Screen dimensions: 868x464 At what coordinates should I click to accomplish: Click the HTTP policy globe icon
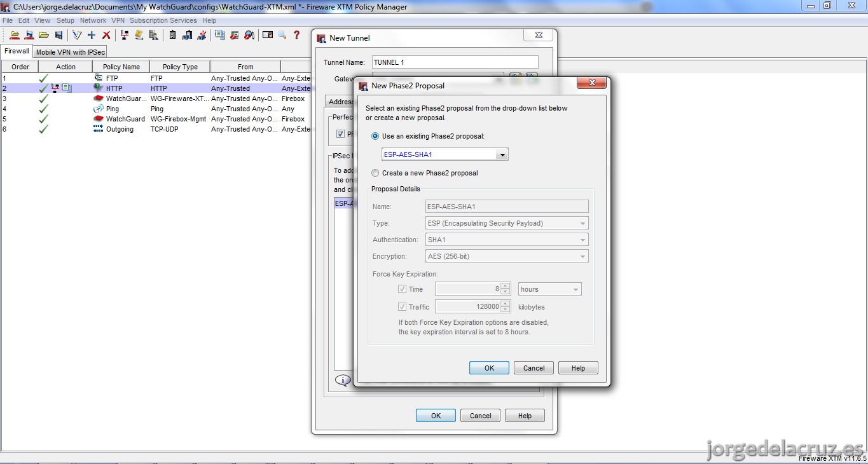[99, 88]
